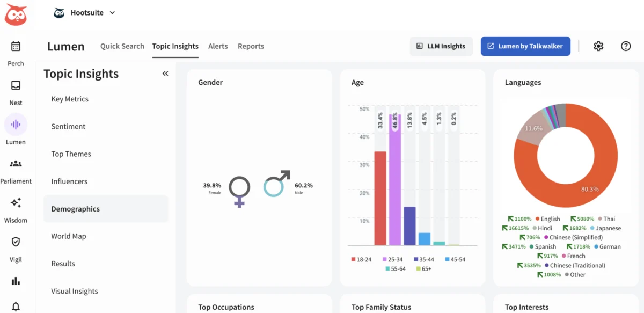Click the dark blue 35-44 age bar
The height and width of the screenshot is (313, 644).
click(x=409, y=226)
